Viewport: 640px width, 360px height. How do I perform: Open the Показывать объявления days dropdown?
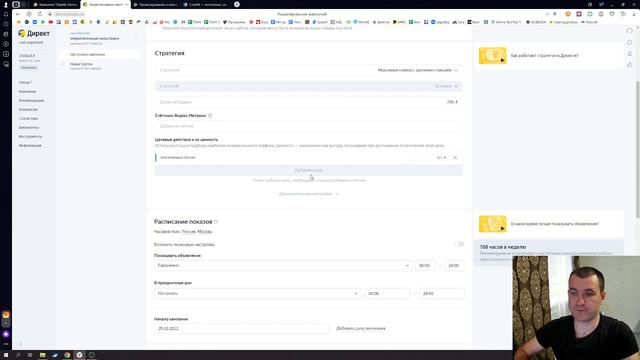point(283,266)
